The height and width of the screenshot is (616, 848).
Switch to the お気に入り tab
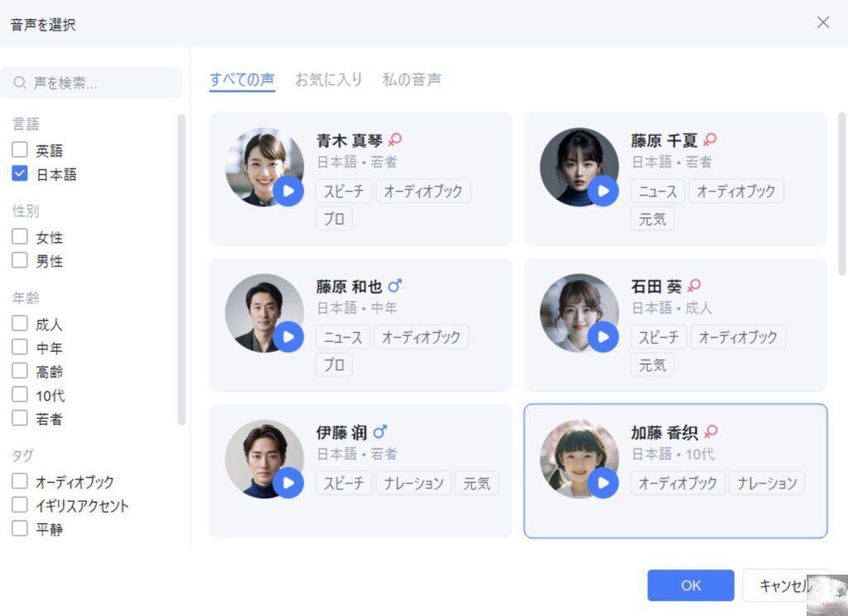point(329,79)
